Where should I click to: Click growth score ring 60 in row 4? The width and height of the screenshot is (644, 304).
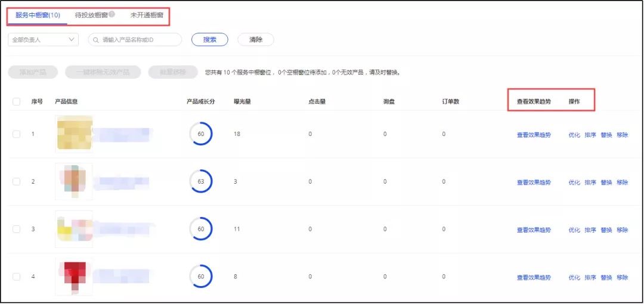(x=201, y=277)
